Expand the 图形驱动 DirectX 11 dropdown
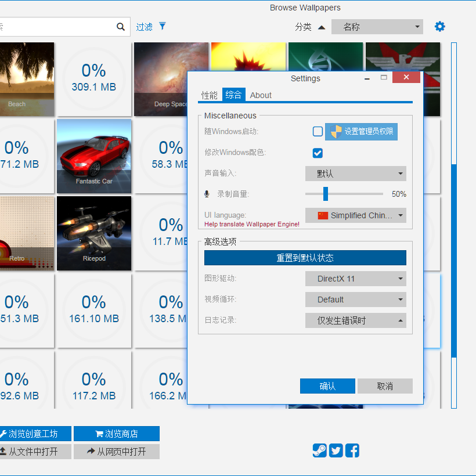Viewport: 476px width, 476px height. coord(355,279)
